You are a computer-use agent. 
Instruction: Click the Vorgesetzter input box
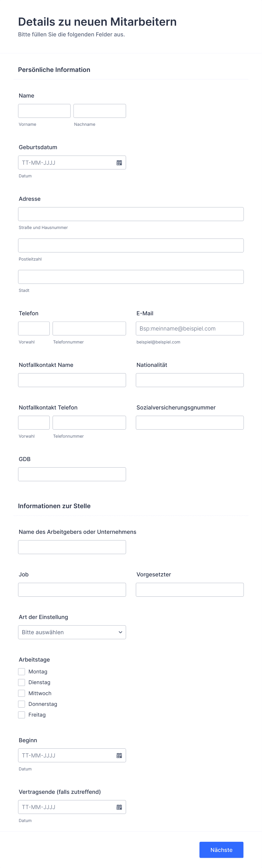tap(190, 589)
